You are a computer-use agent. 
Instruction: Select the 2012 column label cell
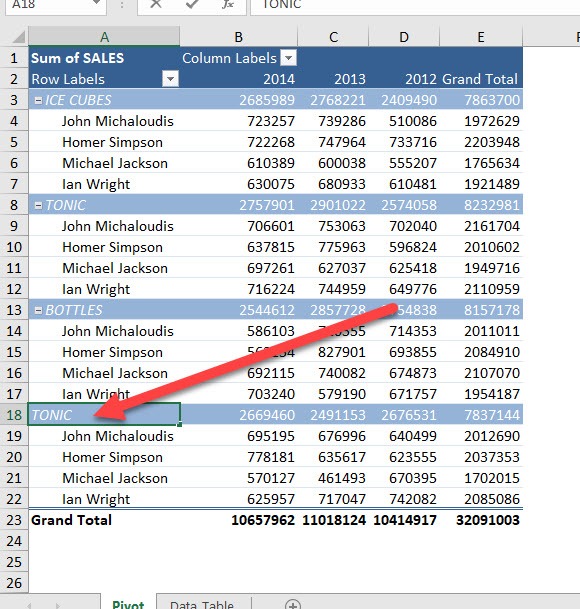point(404,79)
